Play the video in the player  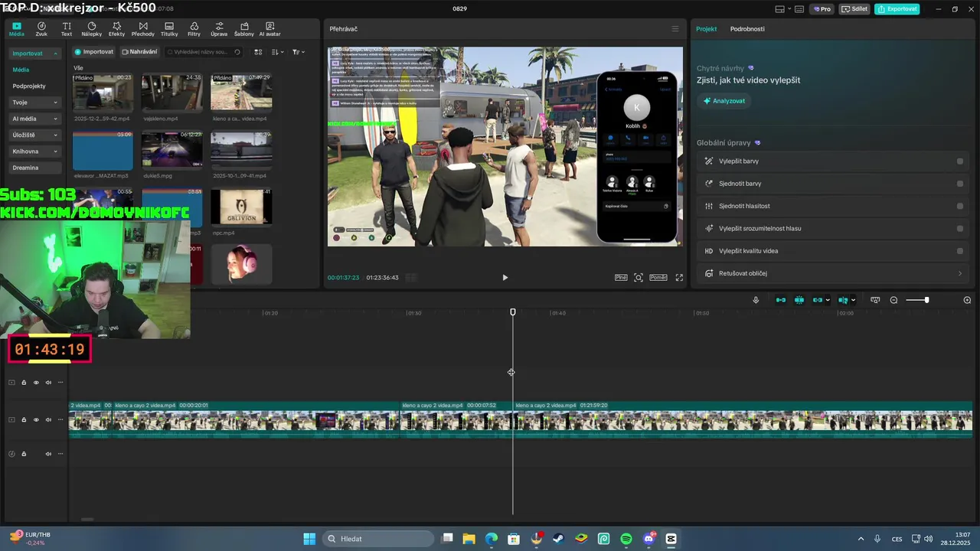(505, 278)
